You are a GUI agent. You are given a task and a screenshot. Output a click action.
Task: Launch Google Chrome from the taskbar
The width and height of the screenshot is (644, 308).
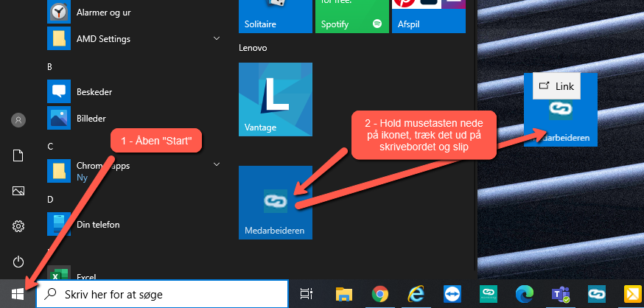pyautogui.click(x=380, y=294)
